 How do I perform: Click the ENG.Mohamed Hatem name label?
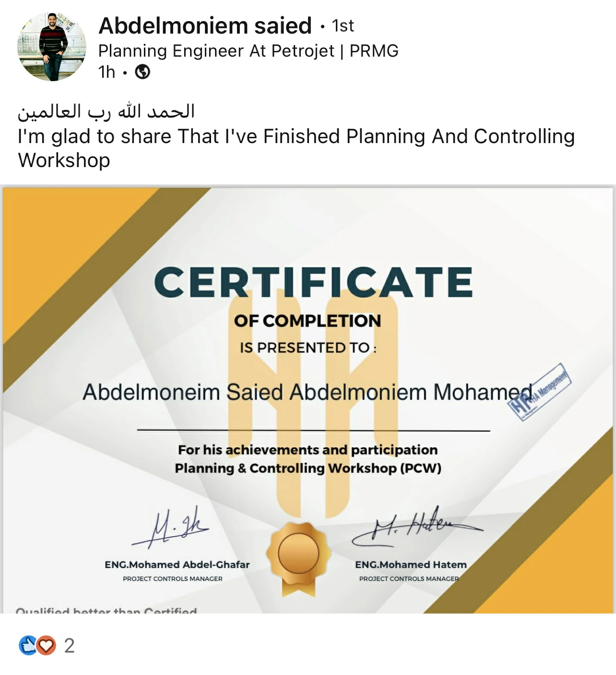coord(411,565)
